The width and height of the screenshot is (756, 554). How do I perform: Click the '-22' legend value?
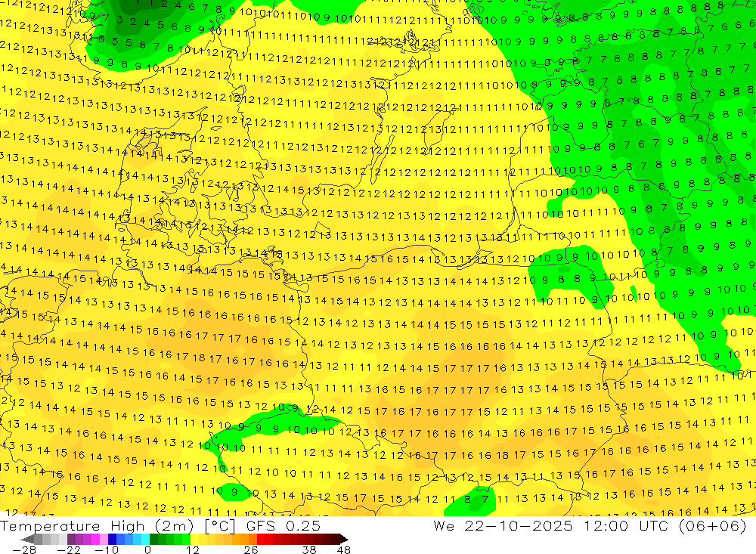pyautogui.click(x=69, y=550)
